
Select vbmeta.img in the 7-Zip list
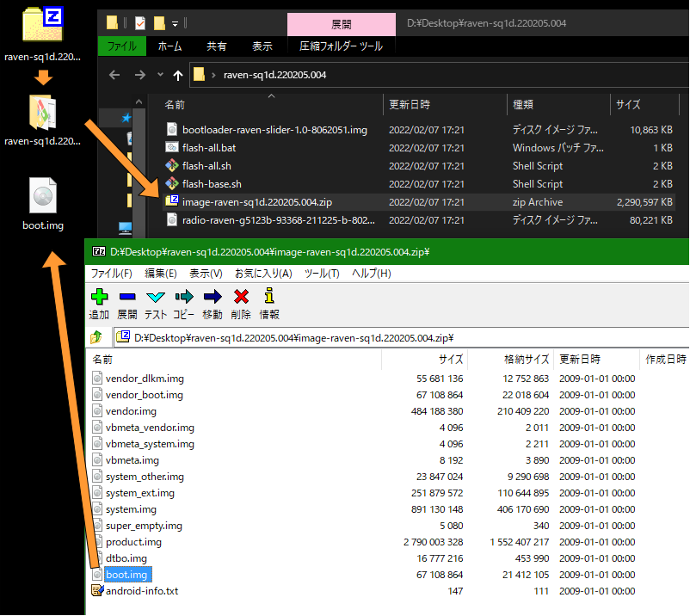(x=132, y=460)
